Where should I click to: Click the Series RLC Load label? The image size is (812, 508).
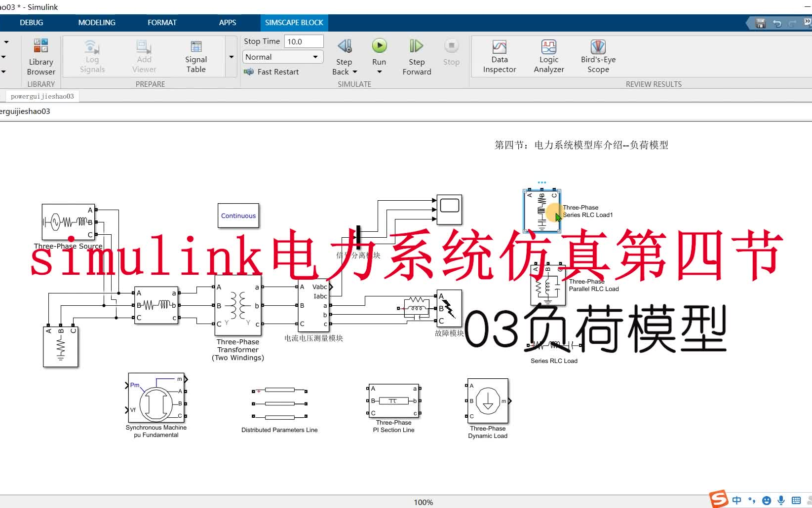pos(554,361)
